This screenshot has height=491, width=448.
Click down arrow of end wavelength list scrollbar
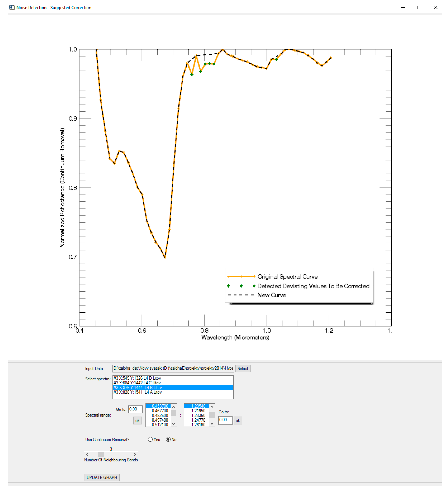coord(212,424)
